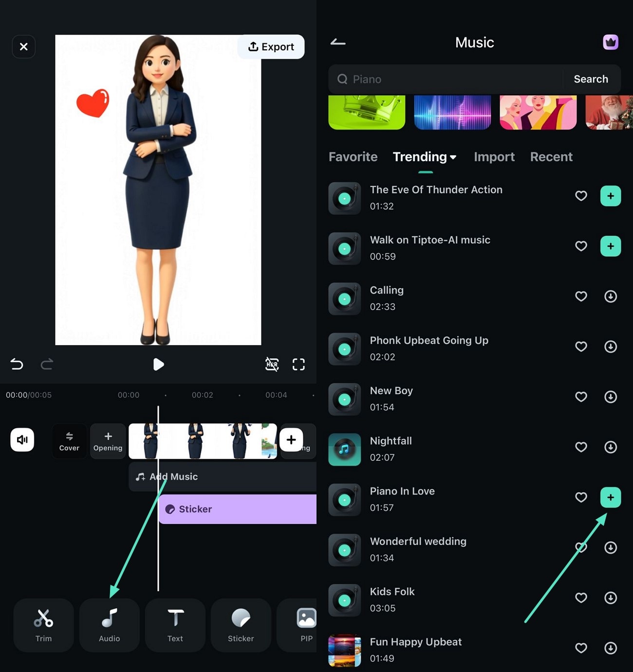Viewport: 633px width, 672px height.
Task: Tap the 00:04 mark on timeline ruler
Action: tap(276, 395)
